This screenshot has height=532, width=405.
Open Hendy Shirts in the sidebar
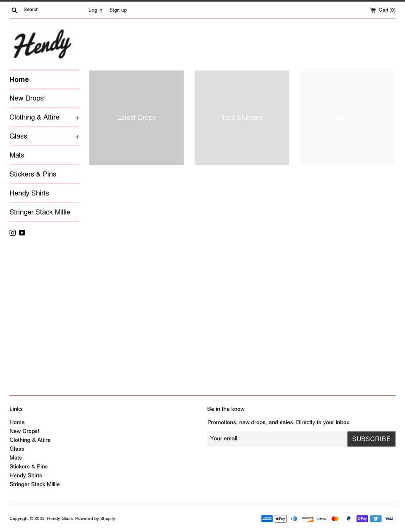pos(29,193)
